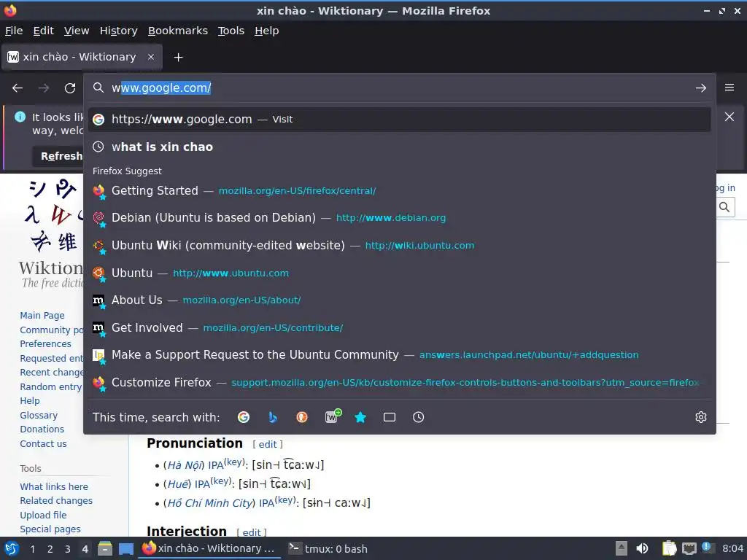The width and height of the screenshot is (747, 560).
Task: Search open tabs this time
Action: (x=390, y=417)
